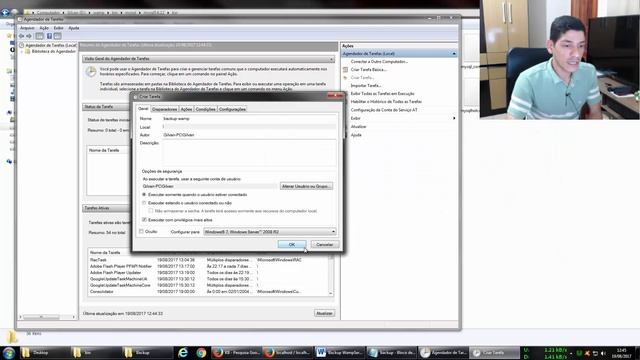
Task: Switch to Backup Bloco de notas taskbar item
Action: pyautogui.click(x=391, y=353)
